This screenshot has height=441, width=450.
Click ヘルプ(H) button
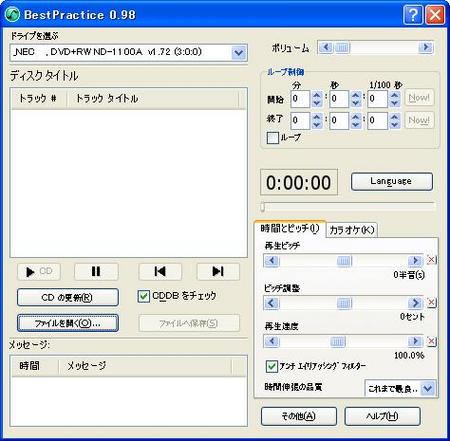click(x=382, y=416)
